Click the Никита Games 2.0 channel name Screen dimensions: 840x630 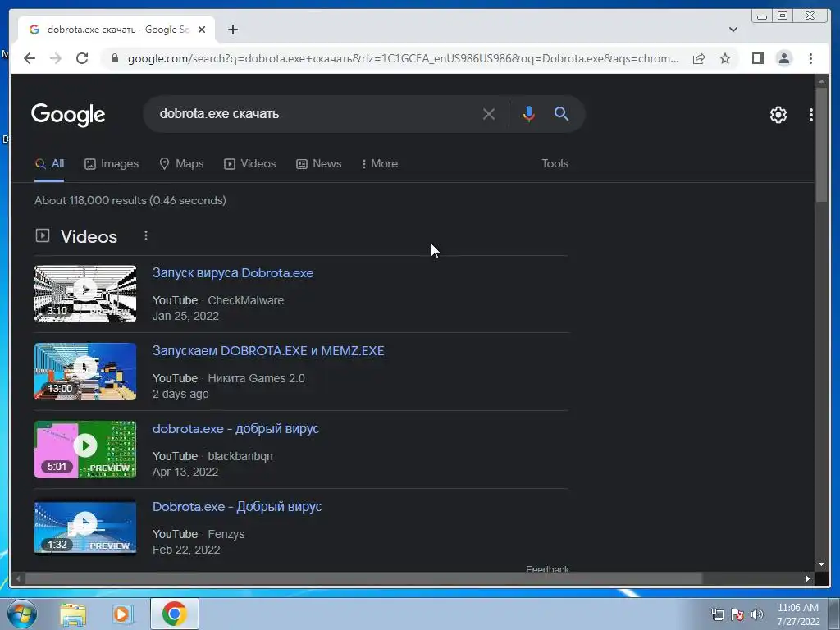(x=256, y=378)
